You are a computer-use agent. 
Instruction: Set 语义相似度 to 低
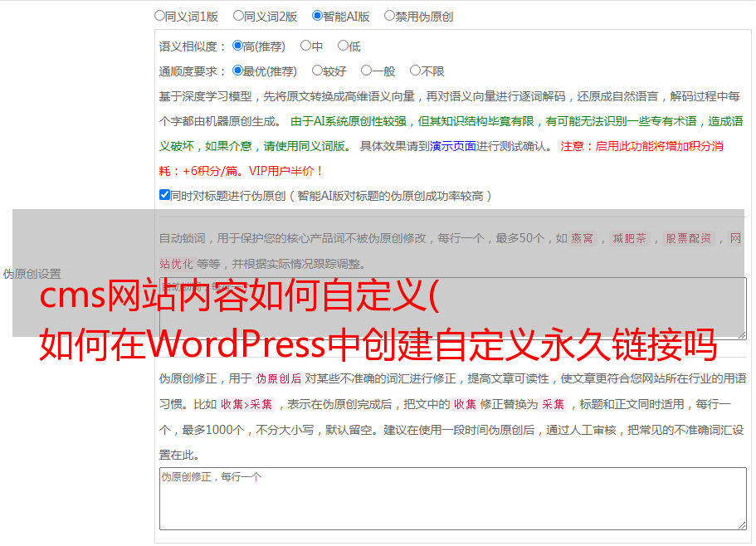coord(343,46)
